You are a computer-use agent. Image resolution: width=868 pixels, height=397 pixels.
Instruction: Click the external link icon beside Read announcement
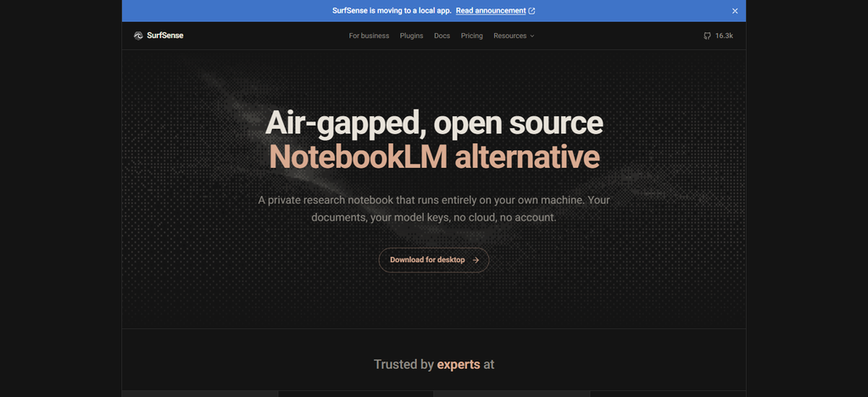tap(531, 10)
